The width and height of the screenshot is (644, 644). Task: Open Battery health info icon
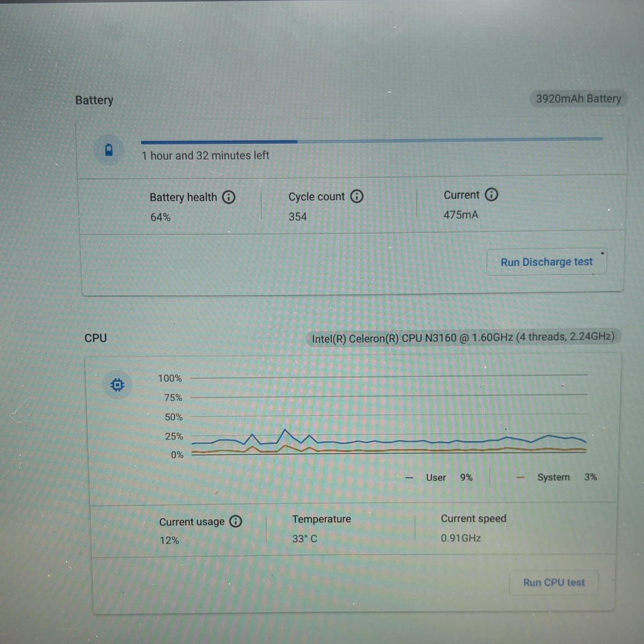229,197
